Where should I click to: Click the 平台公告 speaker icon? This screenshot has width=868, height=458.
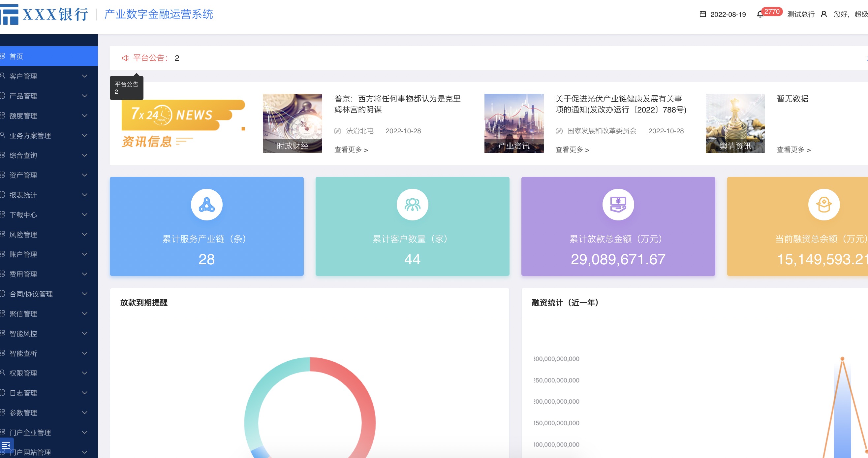pos(125,58)
